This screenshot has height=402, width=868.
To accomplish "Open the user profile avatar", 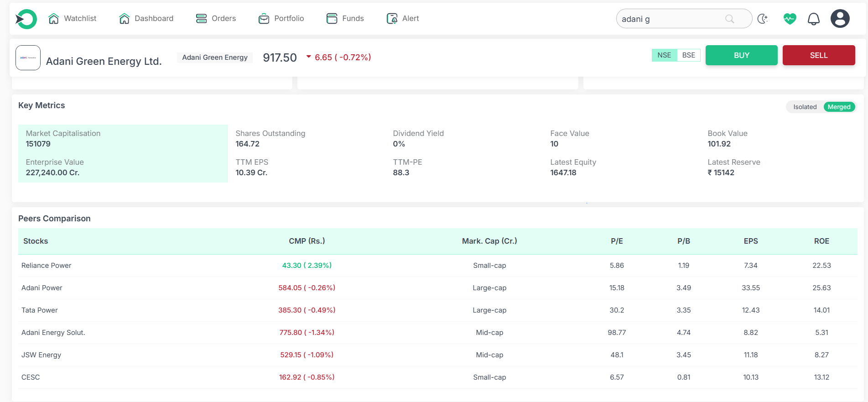I will tap(840, 19).
